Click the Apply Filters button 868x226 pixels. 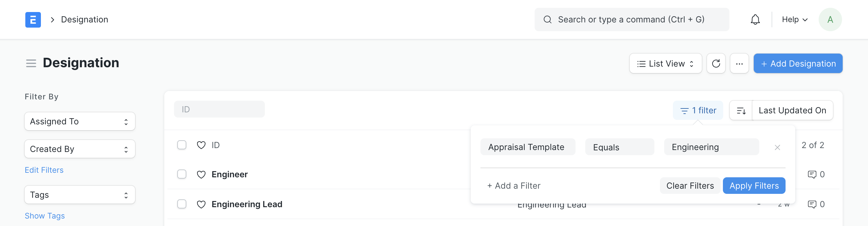(754, 185)
